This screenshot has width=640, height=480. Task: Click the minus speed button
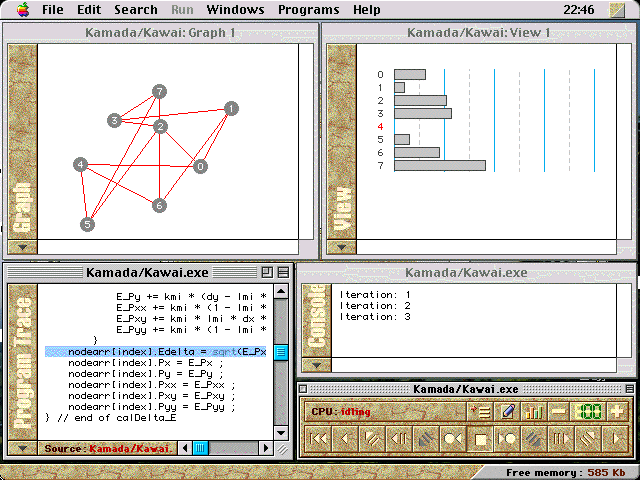[559, 411]
